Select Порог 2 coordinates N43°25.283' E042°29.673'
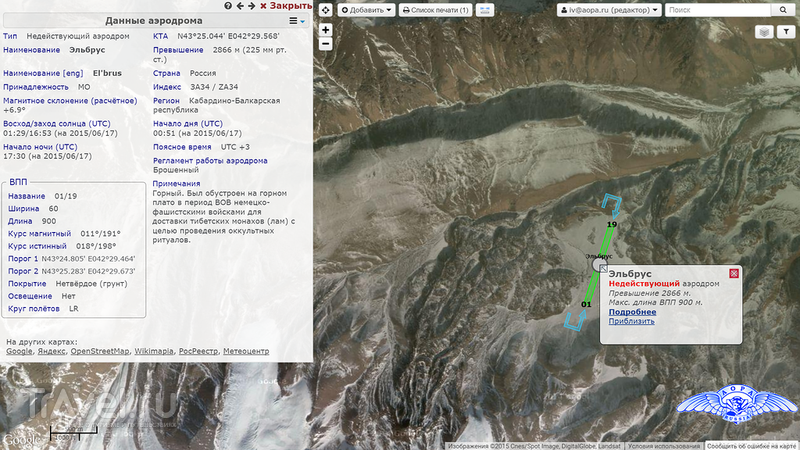 pos(88,271)
